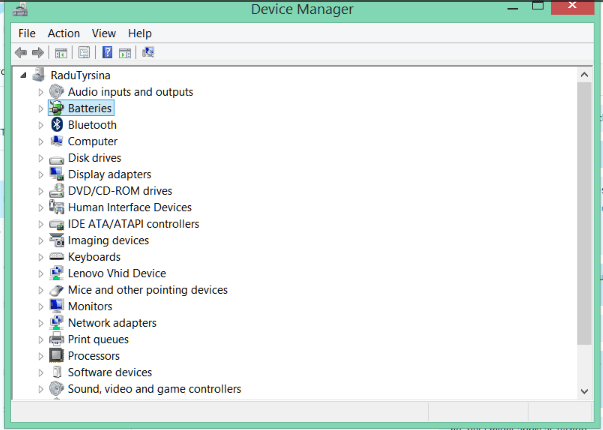The width and height of the screenshot is (603, 430).
Task: Open the Help menu
Action: 140,33
